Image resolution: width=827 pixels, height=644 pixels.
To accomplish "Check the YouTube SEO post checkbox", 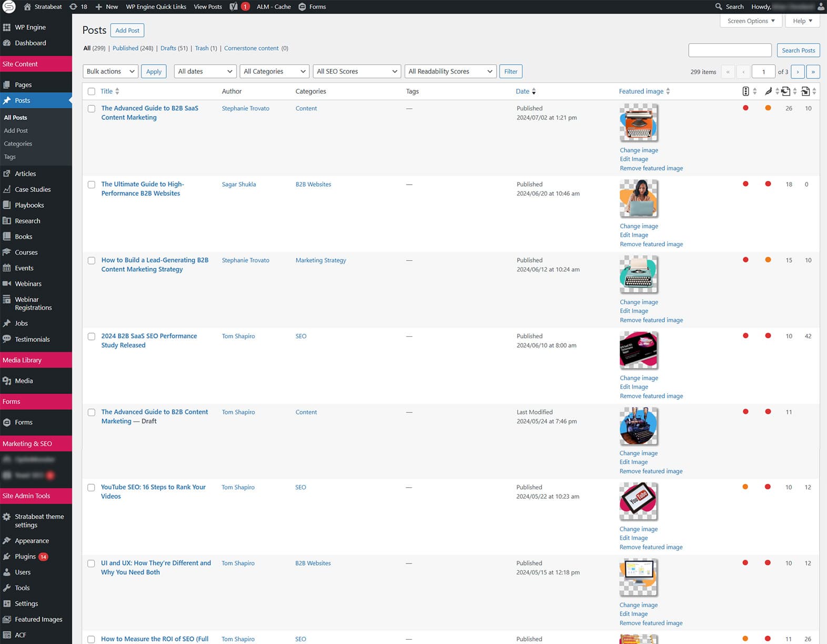I will [x=91, y=488].
